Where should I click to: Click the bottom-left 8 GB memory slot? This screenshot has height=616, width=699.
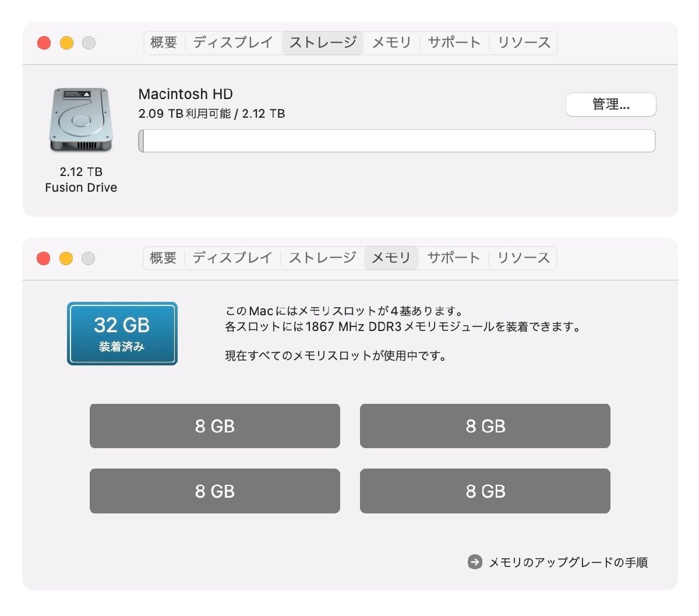coord(214,491)
